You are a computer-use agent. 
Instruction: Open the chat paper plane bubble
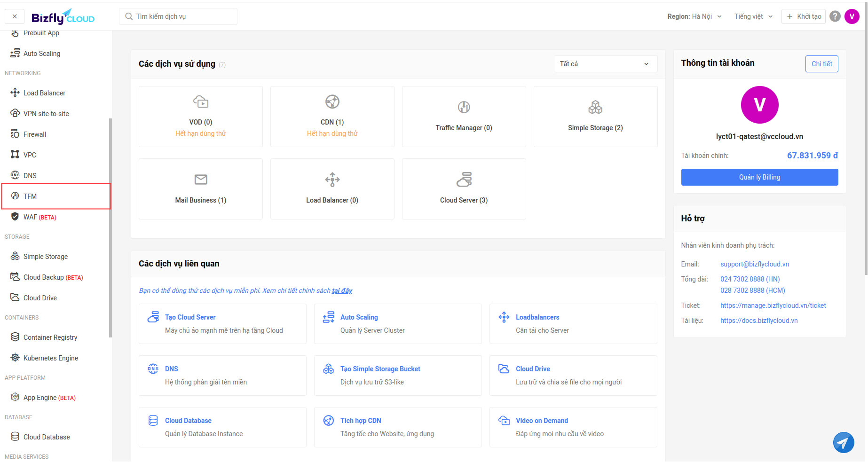(x=844, y=442)
